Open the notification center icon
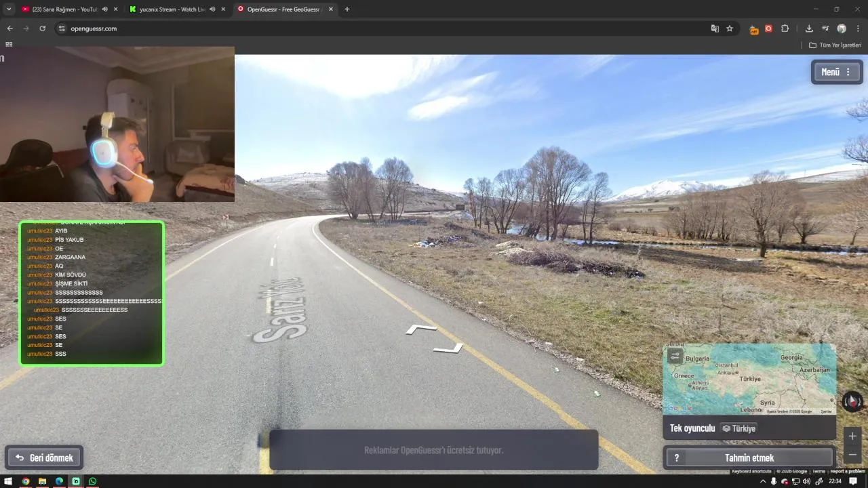Image resolution: width=868 pixels, height=488 pixels. [x=853, y=481]
